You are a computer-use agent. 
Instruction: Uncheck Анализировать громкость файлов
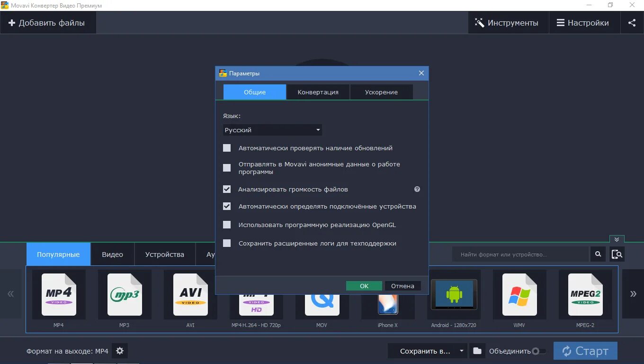coord(227,189)
